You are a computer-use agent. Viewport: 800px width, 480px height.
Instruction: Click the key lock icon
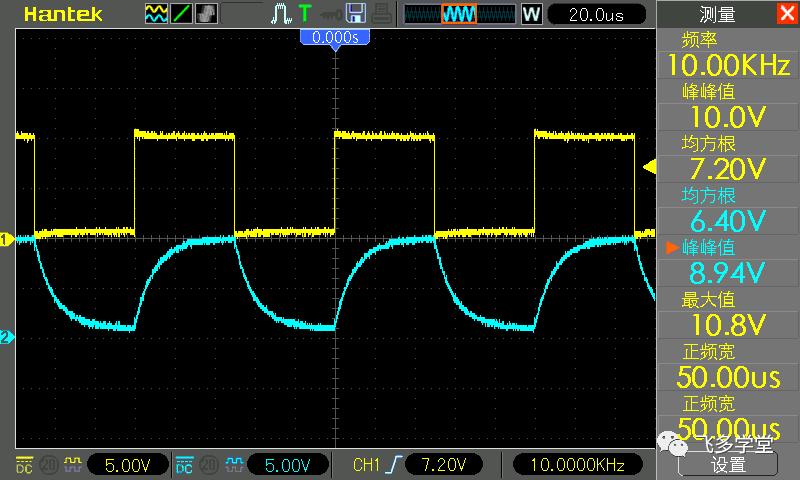click(331, 15)
